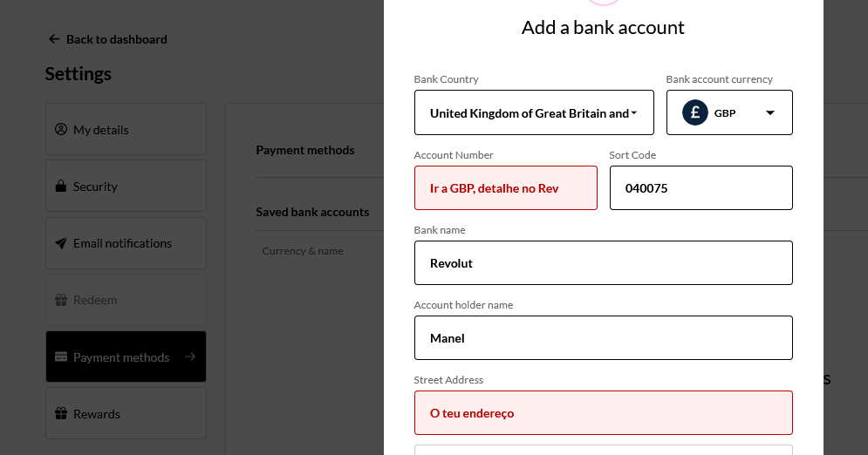This screenshot has width=868, height=455.
Task: Click the Back to dashboard link
Action: (116, 39)
